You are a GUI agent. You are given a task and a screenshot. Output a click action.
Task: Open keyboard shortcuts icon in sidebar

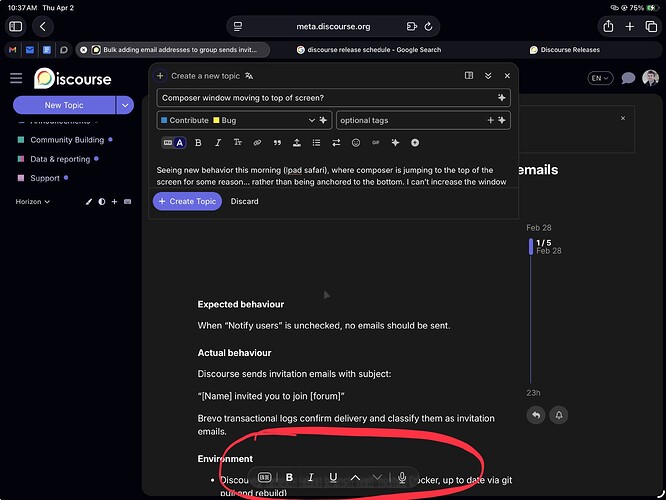127,202
